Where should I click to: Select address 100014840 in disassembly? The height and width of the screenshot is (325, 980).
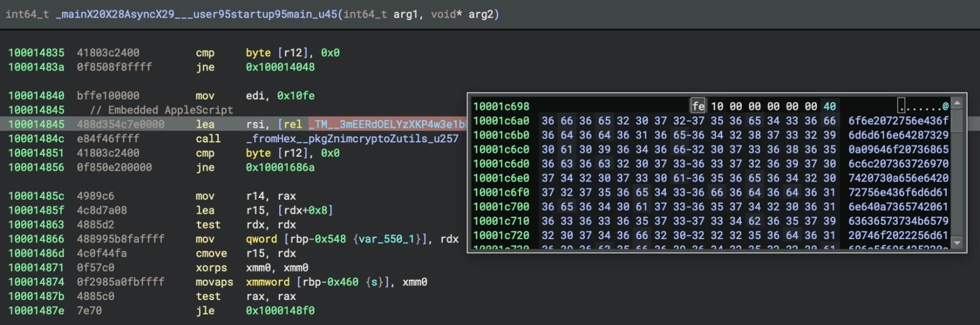click(36, 96)
